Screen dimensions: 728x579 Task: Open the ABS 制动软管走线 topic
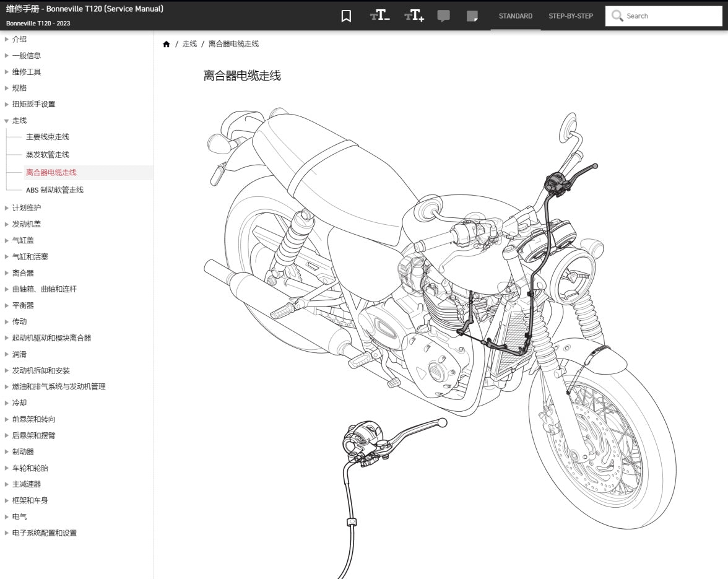pos(54,190)
